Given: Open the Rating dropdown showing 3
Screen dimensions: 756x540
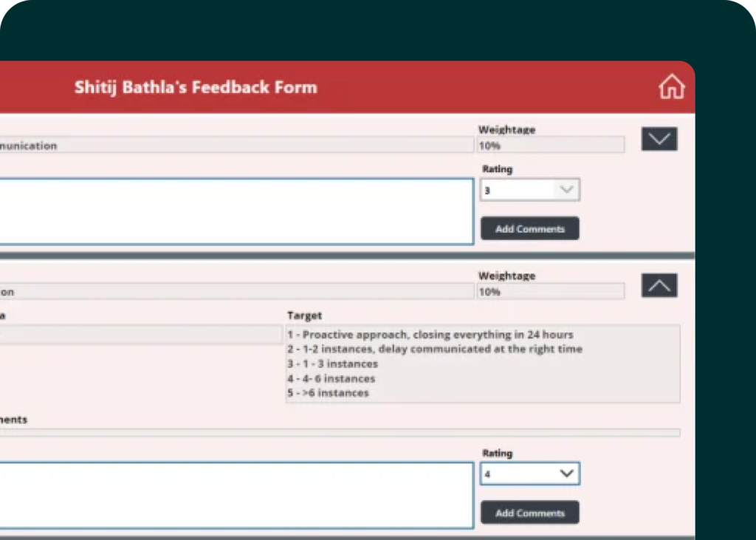Looking at the screenshot, I should pyautogui.click(x=529, y=190).
